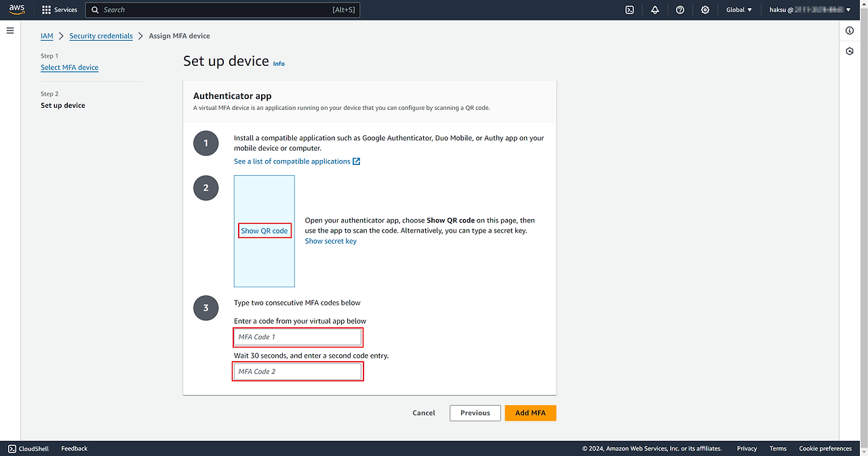Open the Services grid menu
Viewport: 868px width, 456px height.
(60, 9)
